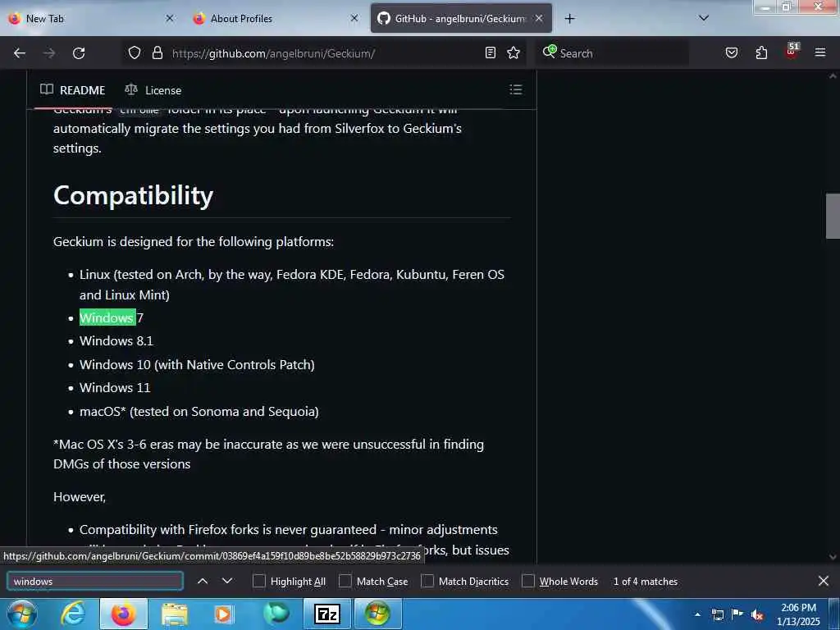Bookmark this page with the star icon
Image resolution: width=840 pixels, height=630 pixels.
click(514, 53)
